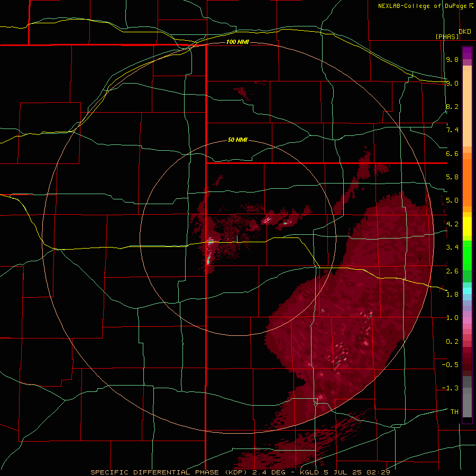
Task: Select the 50 NMI range ring label
Action: 237,140
